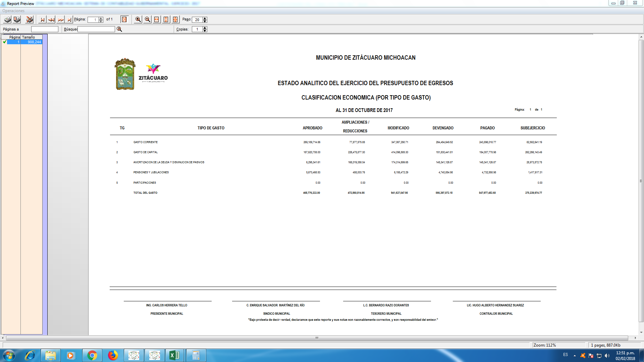Viewport: 644px width, 362px height.
Task: Fit page to width icon
Action: (157, 19)
